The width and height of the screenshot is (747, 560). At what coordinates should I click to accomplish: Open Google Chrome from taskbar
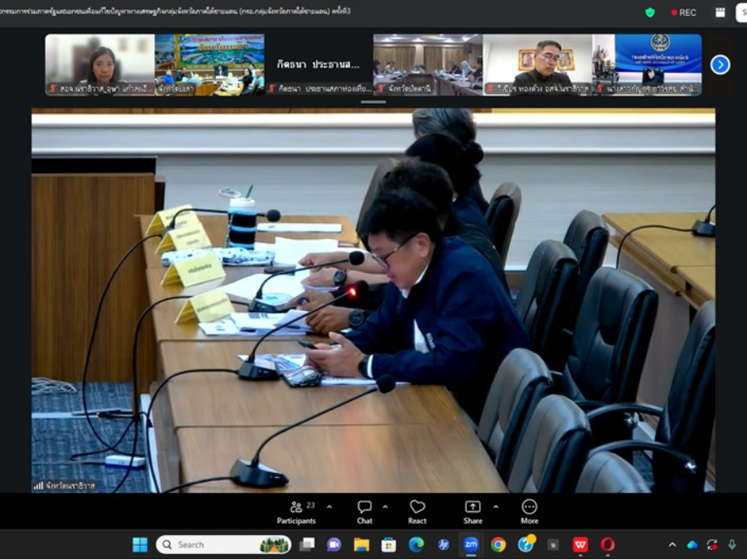[x=498, y=544]
